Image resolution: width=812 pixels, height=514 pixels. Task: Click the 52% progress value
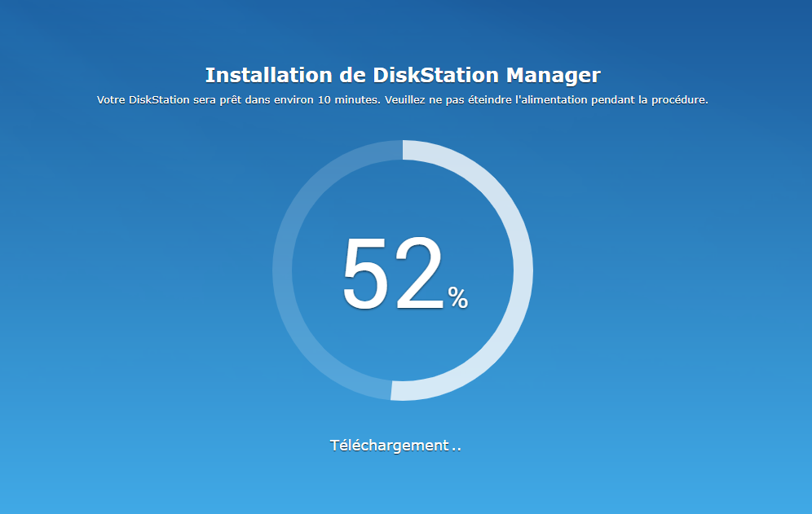pyautogui.click(x=405, y=274)
